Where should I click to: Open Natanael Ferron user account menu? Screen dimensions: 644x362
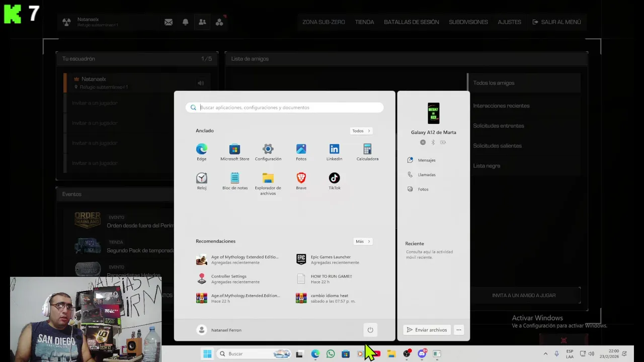[x=219, y=330]
